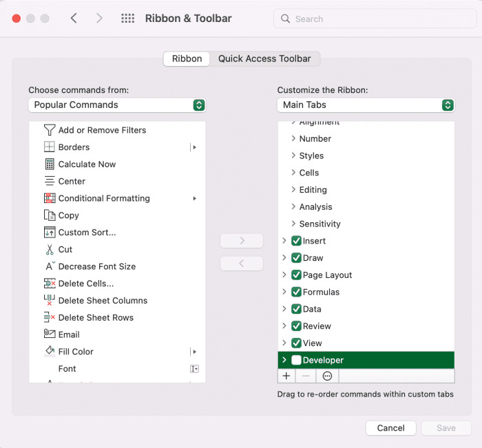482x448 pixels.
Task: Click the Decrease Font Size icon
Action: point(50,266)
